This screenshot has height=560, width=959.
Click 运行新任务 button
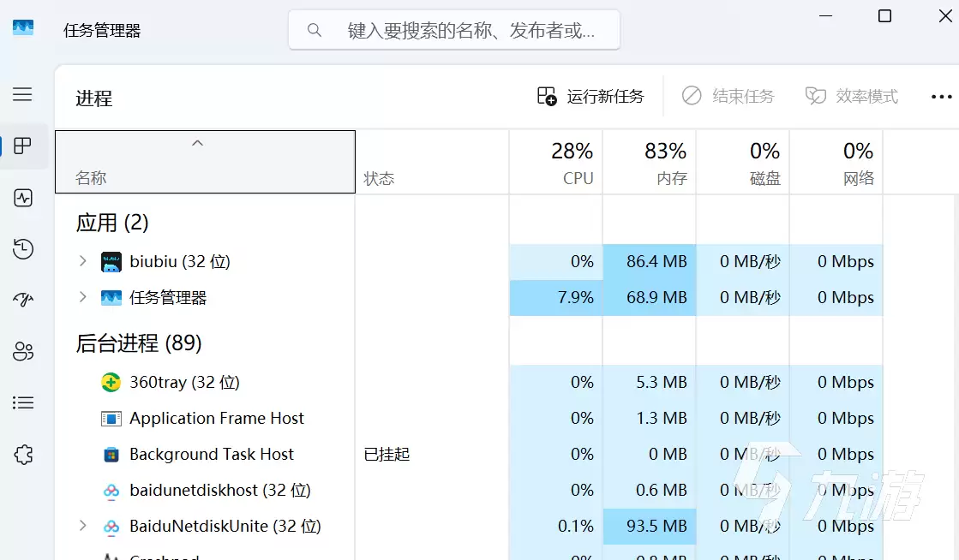tap(590, 96)
